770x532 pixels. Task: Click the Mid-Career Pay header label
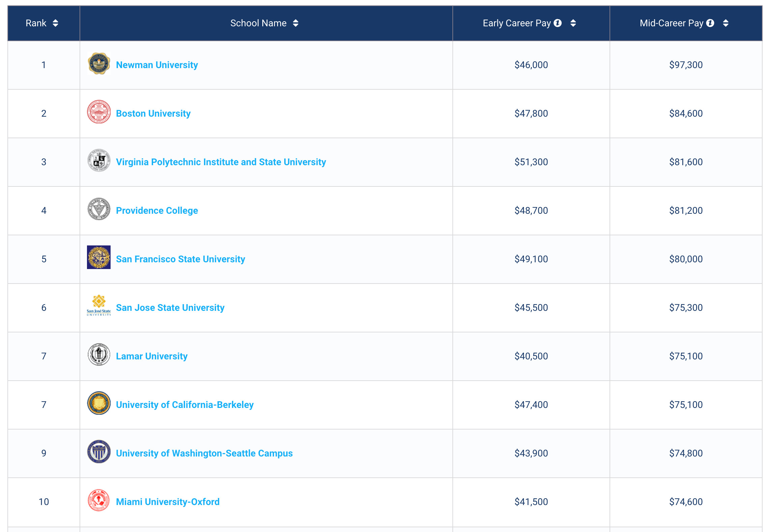tap(672, 23)
